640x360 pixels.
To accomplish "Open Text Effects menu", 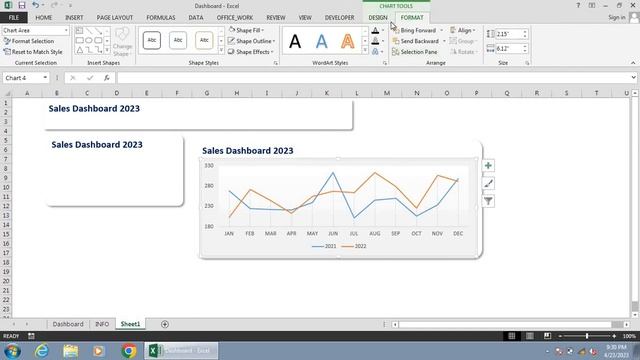I will pos(376,51).
